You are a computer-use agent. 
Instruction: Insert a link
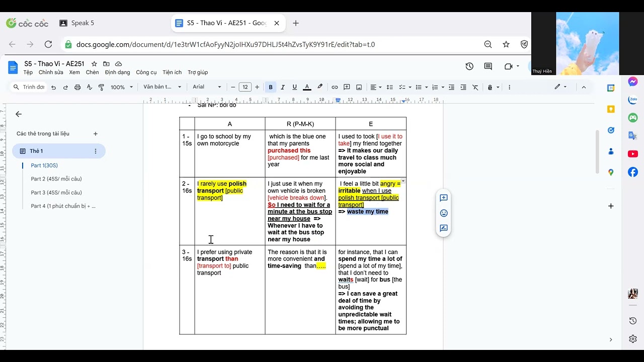[x=335, y=87]
